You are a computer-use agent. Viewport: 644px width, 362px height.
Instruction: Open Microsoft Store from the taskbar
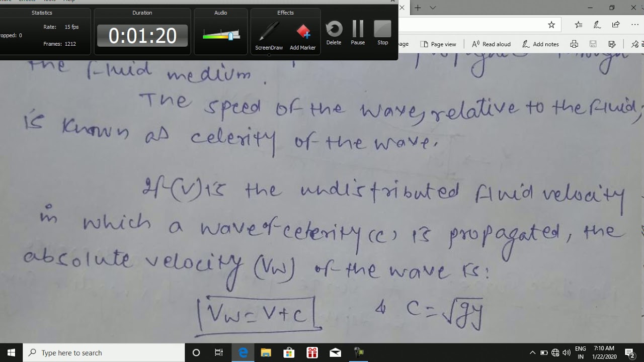289,352
